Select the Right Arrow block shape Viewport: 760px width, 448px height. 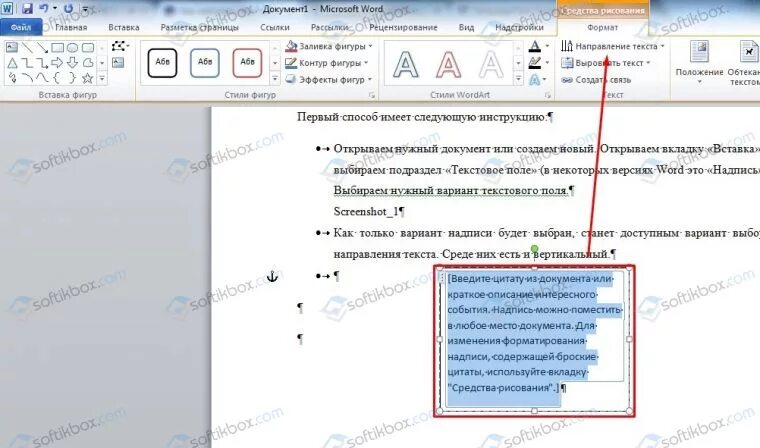[x=58, y=63]
